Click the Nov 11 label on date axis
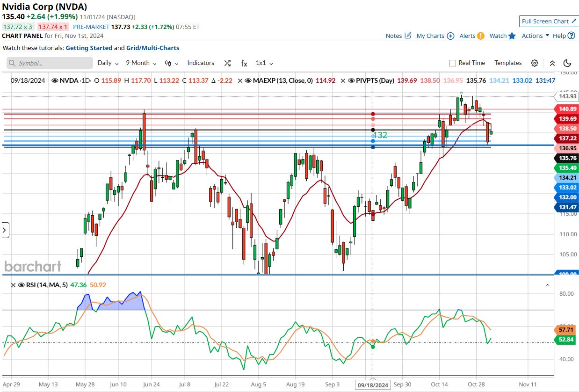Image resolution: width=579 pixels, height=392 pixels. click(528, 385)
